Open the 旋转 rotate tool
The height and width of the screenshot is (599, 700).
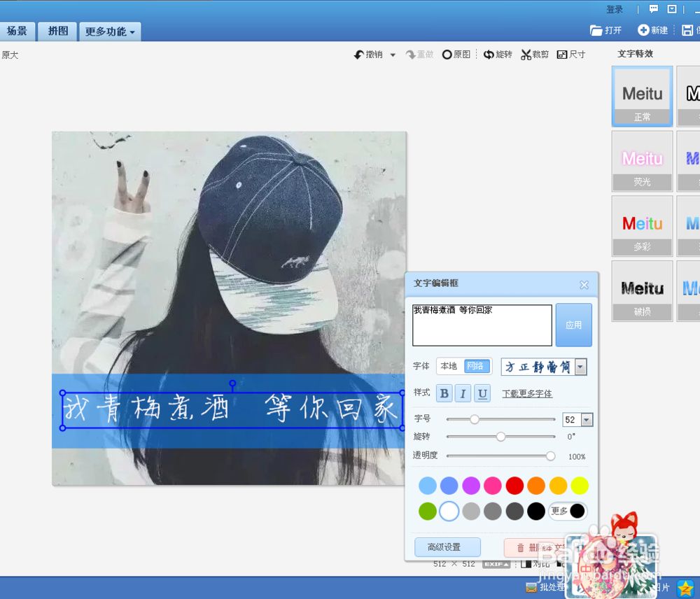[x=498, y=54]
